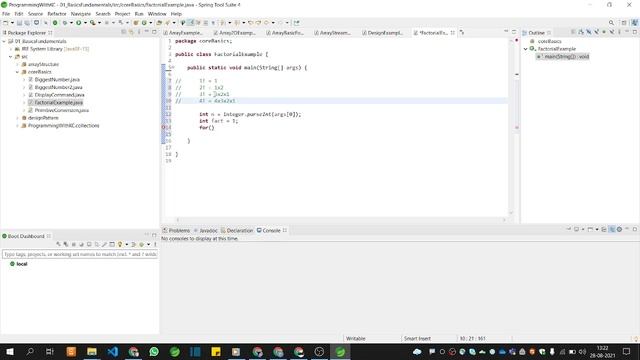Click the green Run toolbar icon
The width and height of the screenshot is (640, 360).
78,23
